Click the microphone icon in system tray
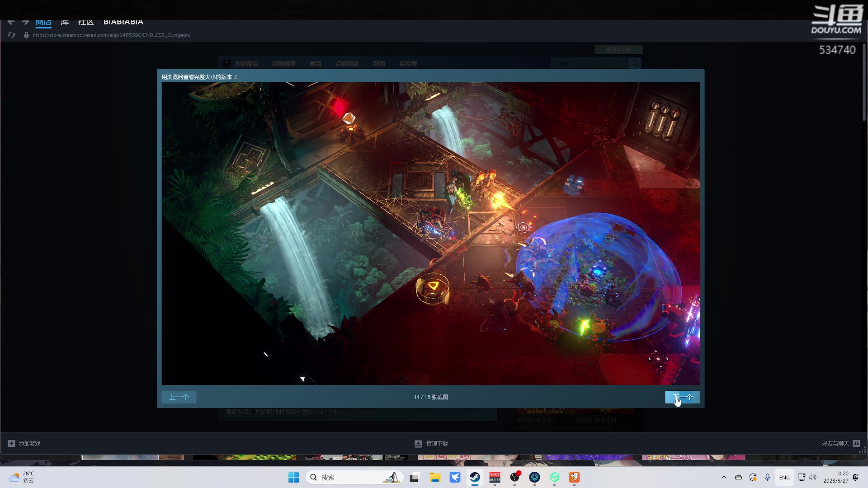The height and width of the screenshot is (488, 868). [x=767, y=477]
